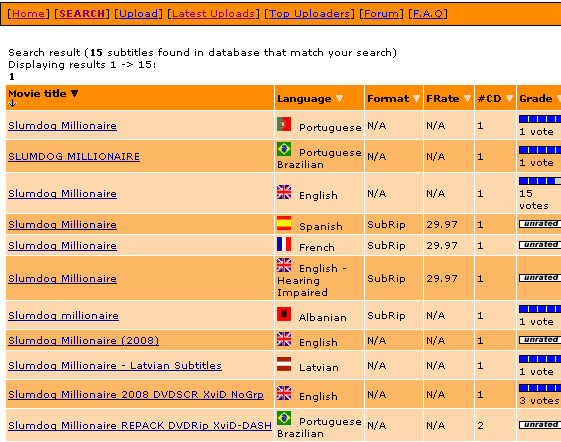The height and width of the screenshot is (442, 561).
Task: Click the French flag icon
Action: (x=284, y=244)
